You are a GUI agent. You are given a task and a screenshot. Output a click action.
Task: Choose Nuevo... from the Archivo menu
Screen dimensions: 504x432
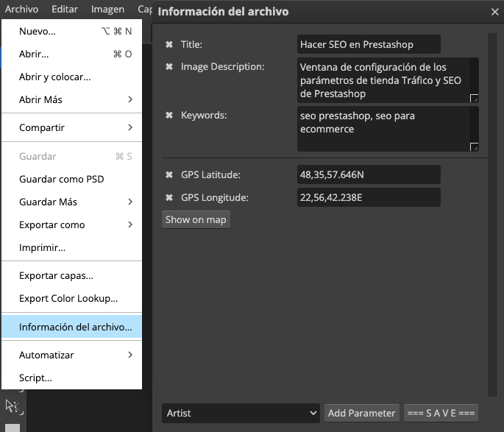pos(71,31)
